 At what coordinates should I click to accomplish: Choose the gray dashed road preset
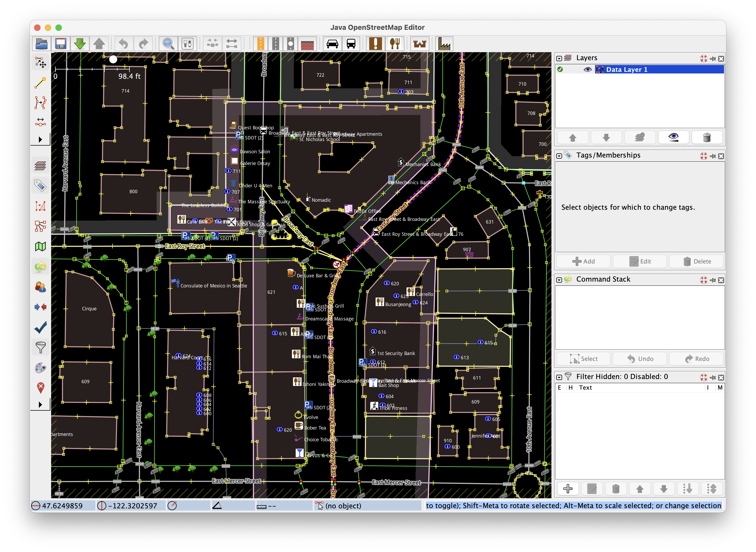click(x=275, y=44)
